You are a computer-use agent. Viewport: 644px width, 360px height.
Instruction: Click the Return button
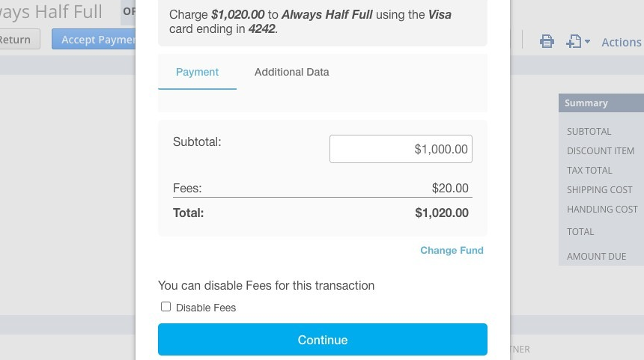16,40
